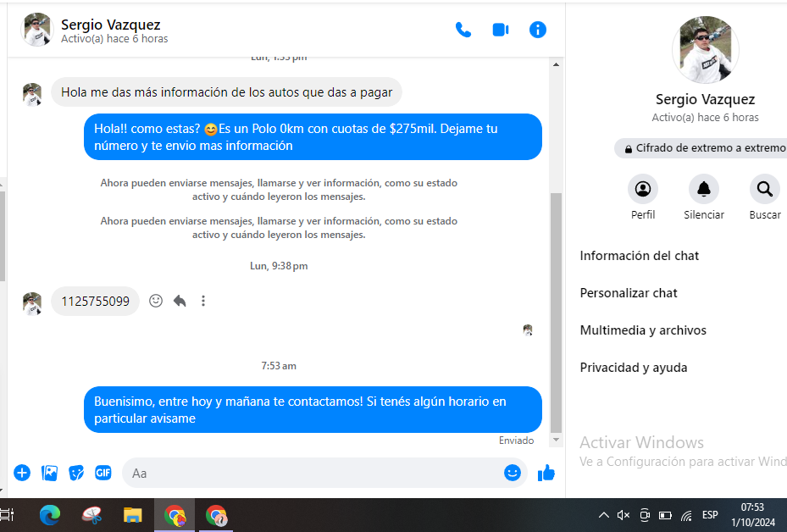Send a thumbs-up like
This screenshot has width=787, height=532.
[x=546, y=473]
